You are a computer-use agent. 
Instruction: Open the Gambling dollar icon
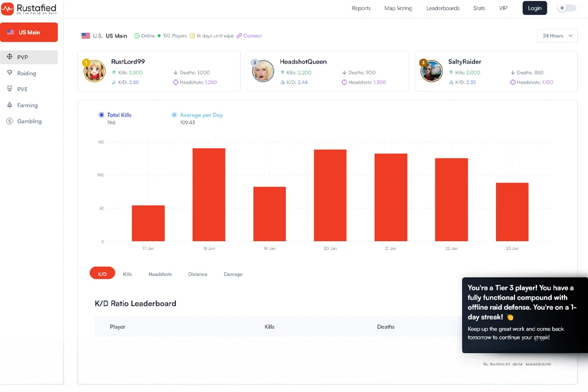click(x=10, y=121)
